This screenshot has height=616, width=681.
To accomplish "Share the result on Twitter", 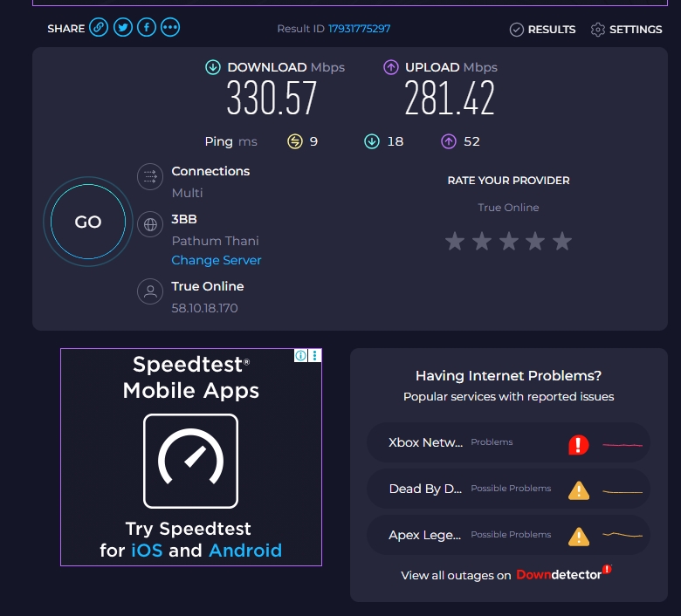I will pyautogui.click(x=123, y=28).
